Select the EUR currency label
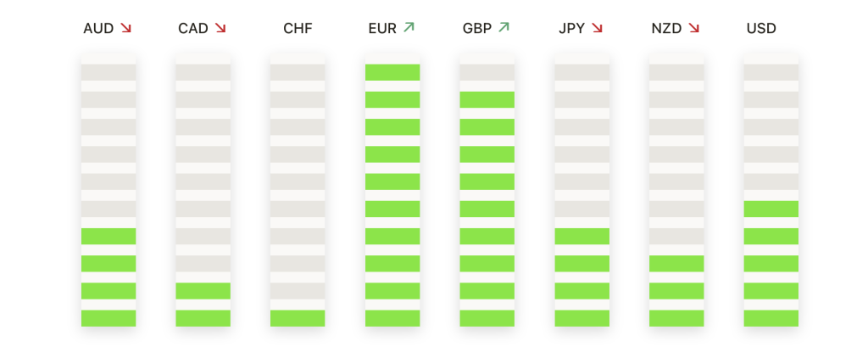The height and width of the screenshot is (347, 868). 382,28
